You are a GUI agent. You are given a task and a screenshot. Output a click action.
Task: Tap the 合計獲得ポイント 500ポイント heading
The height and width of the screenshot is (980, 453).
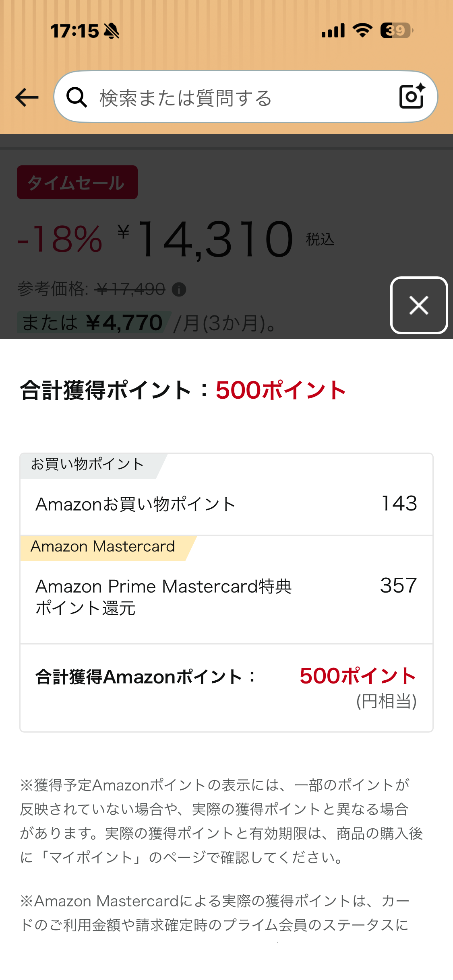point(183,390)
